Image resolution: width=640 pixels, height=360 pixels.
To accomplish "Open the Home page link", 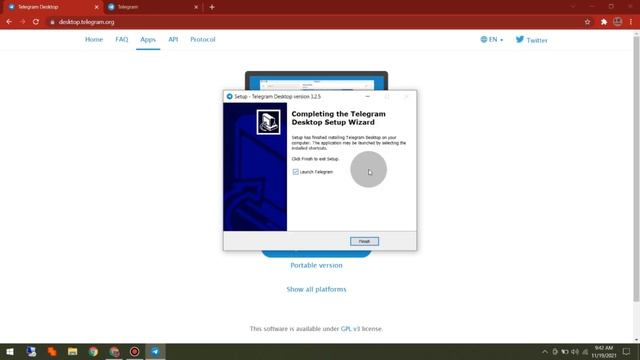I will pos(94,40).
